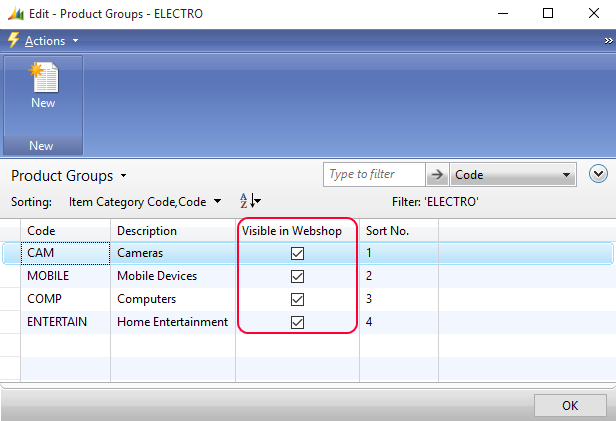Click the Type to filter input box

tap(374, 174)
